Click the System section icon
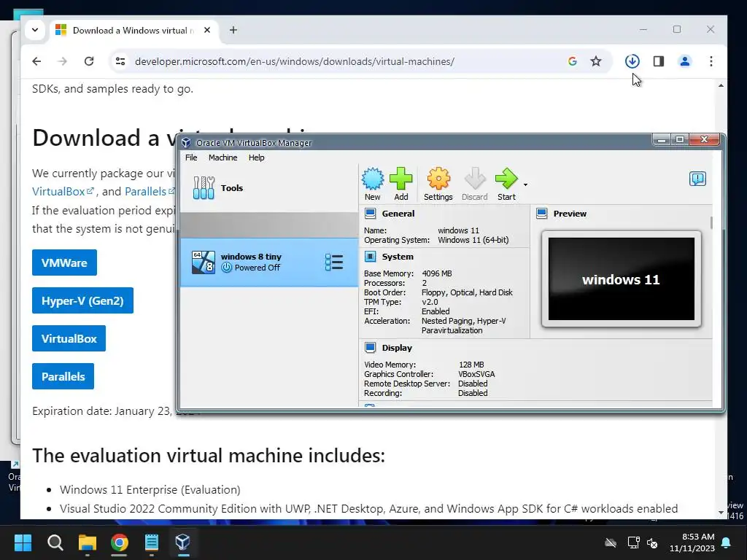 [x=370, y=257]
